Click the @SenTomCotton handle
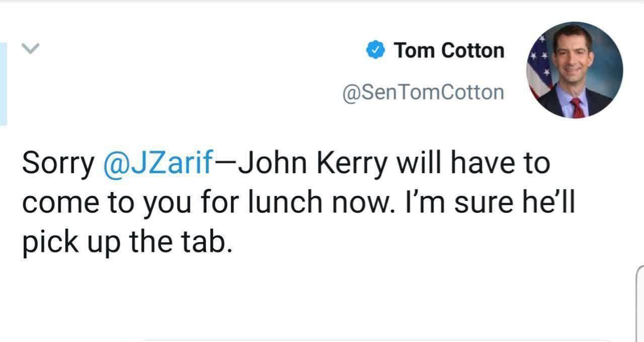 [423, 92]
